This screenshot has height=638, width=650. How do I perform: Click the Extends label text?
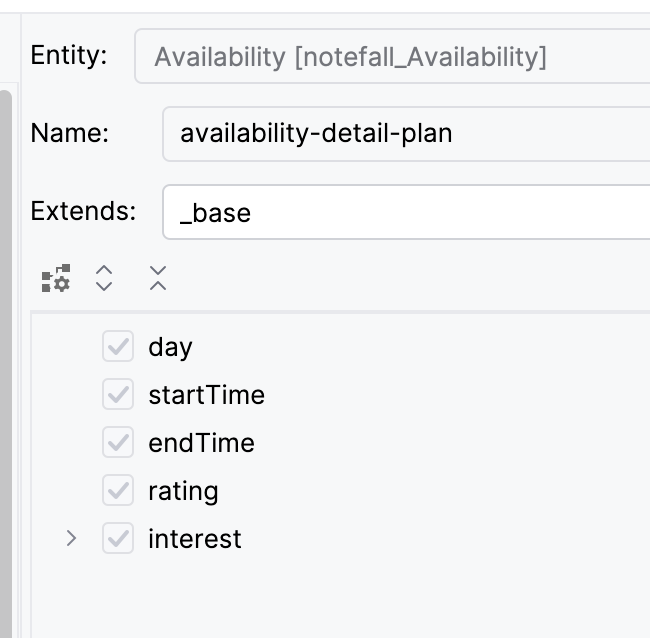click(83, 211)
